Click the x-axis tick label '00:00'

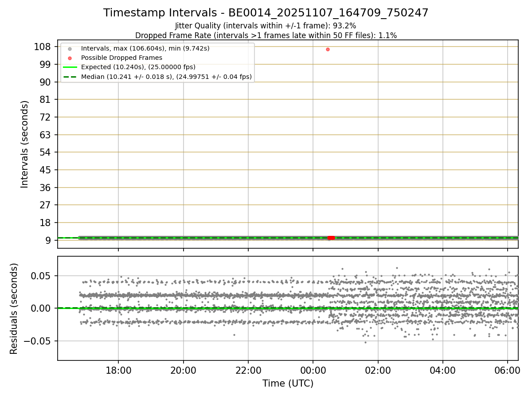pyautogui.click(x=313, y=371)
